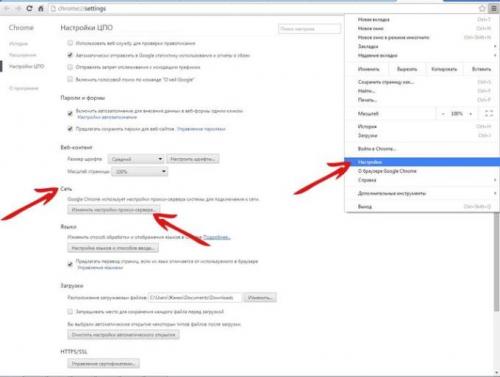Click the chrome://settings address bar
The image size is (500, 377).
(263, 9)
